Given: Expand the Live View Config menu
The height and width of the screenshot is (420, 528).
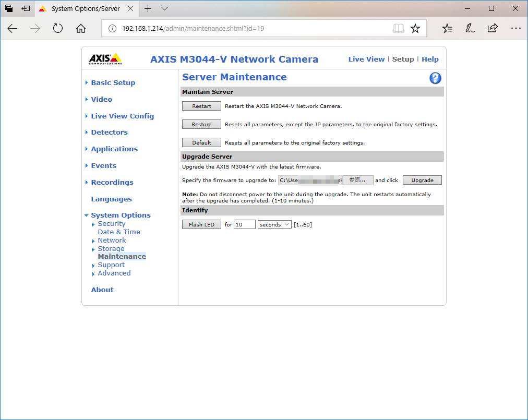Looking at the screenshot, I should pyautogui.click(x=122, y=116).
